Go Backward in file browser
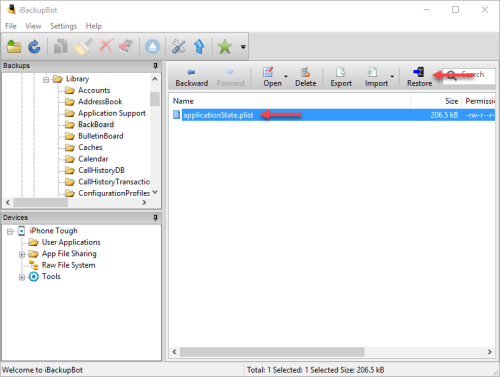Viewport: 500px width, 377px height. pyautogui.click(x=192, y=77)
